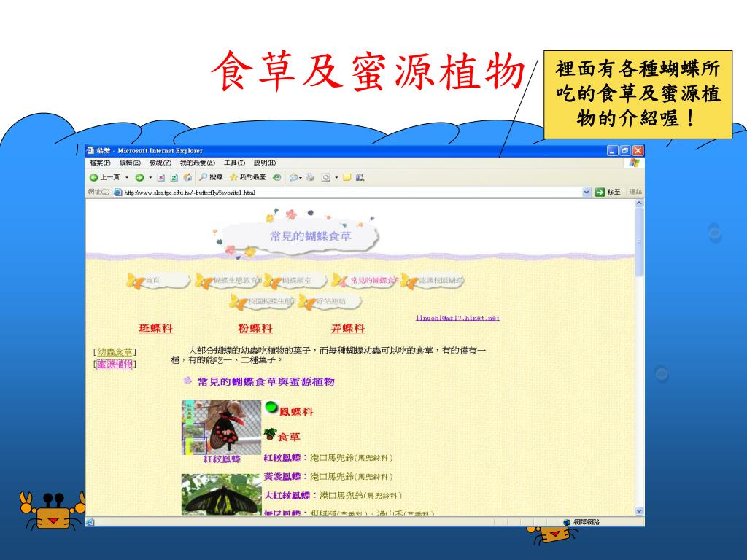
Task: Click the History toolbar icon
Action: pos(276,178)
